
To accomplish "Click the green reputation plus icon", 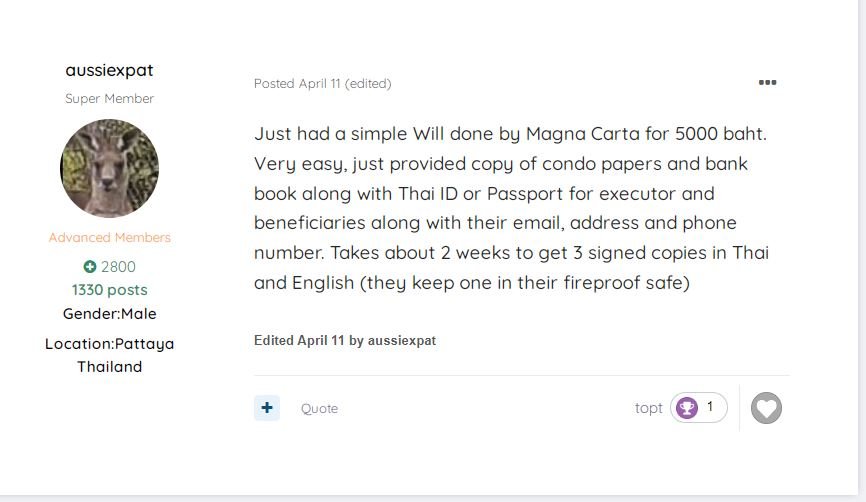I will 89,267.
